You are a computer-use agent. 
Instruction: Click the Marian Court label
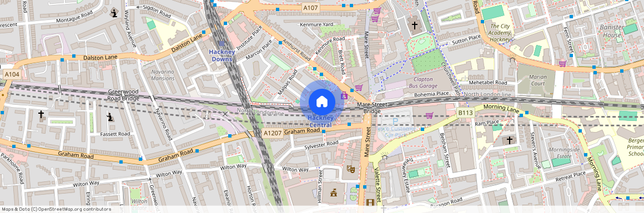click(x=537, y=80)
